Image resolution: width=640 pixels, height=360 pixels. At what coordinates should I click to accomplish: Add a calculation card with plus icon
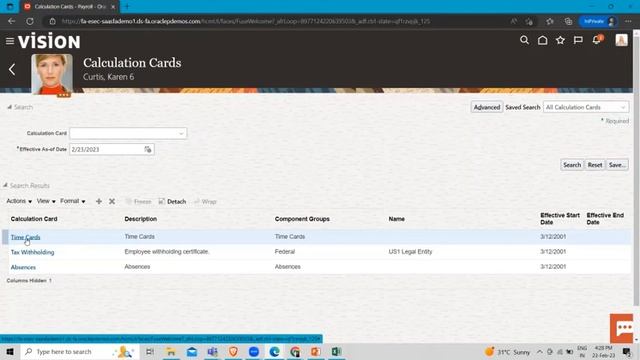coord(99,201)
